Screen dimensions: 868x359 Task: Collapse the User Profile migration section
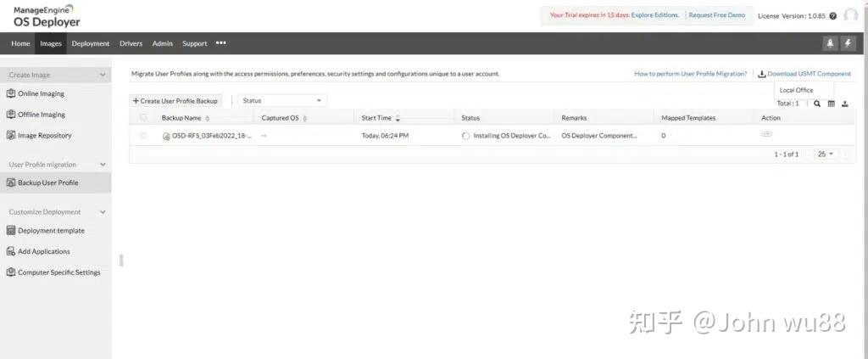click(103, 165)
